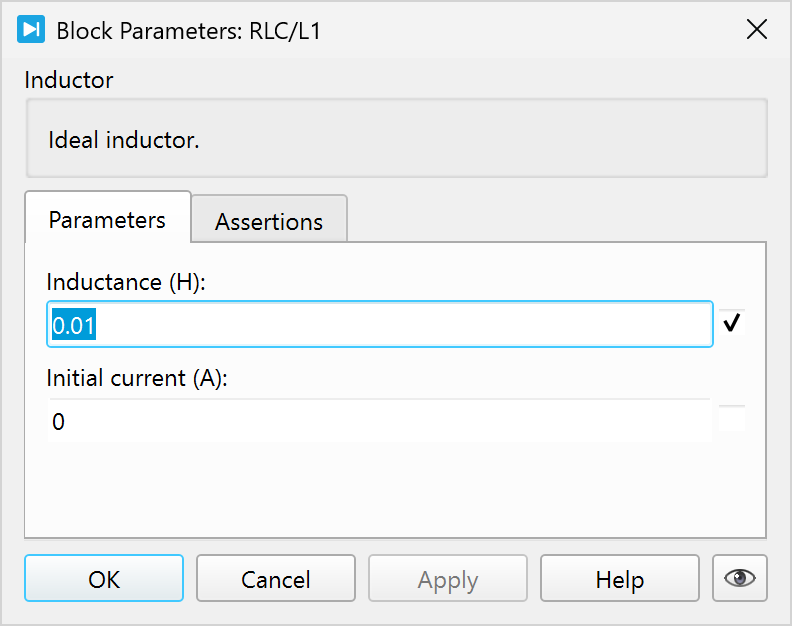792x626 pixels.
Task: Click the Apply button
Action: point(447,579)
